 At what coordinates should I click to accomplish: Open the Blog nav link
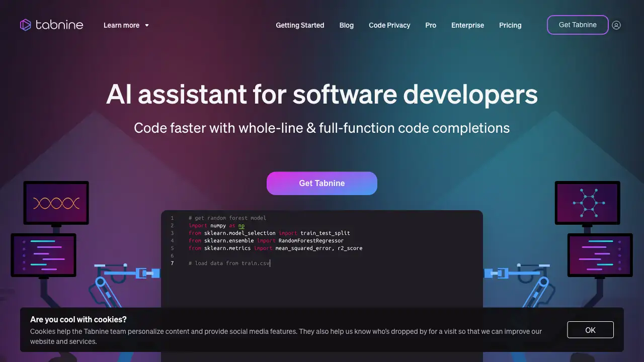pyautogui.click(x=347, y=25)
